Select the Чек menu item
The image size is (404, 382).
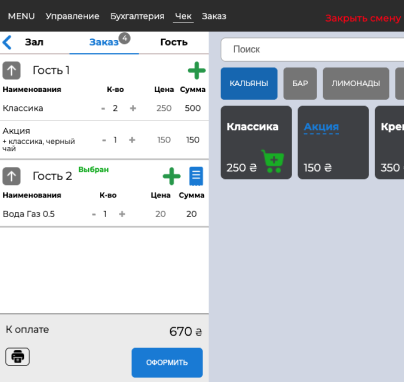click(x=183, y=16)
